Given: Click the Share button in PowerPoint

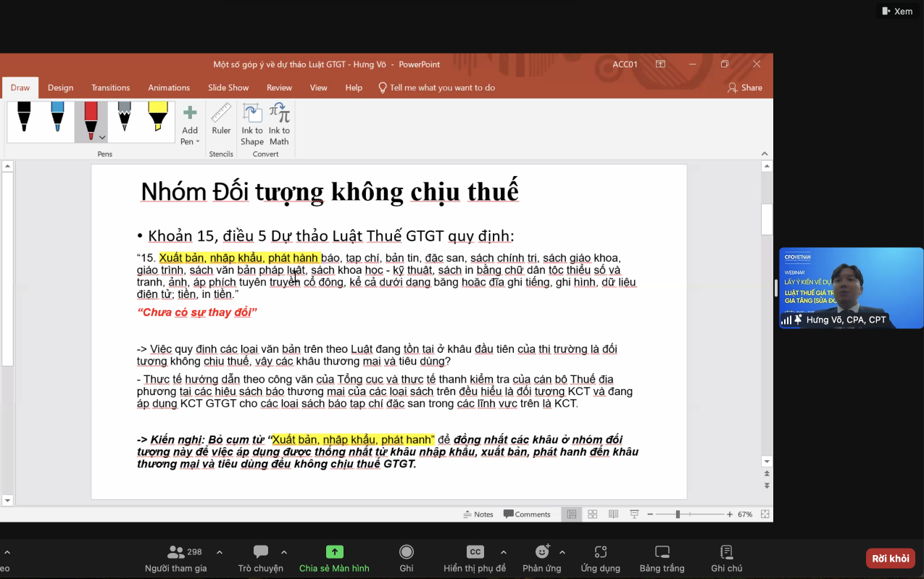Looking at the screenshot, I should pos(745,88).
